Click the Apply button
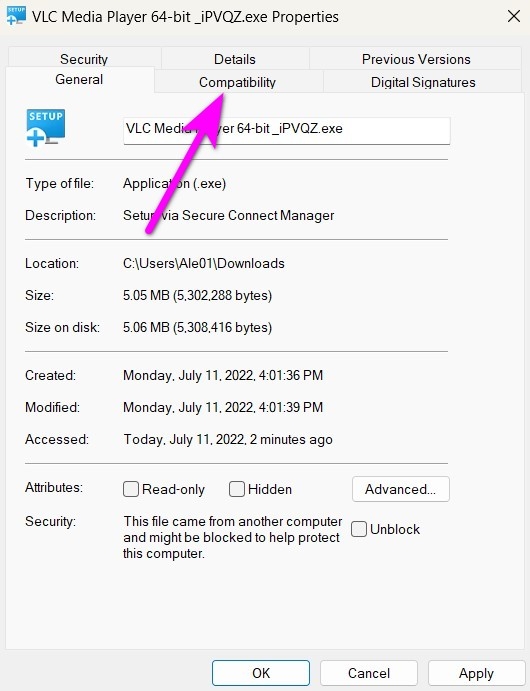 coord(476,673)
